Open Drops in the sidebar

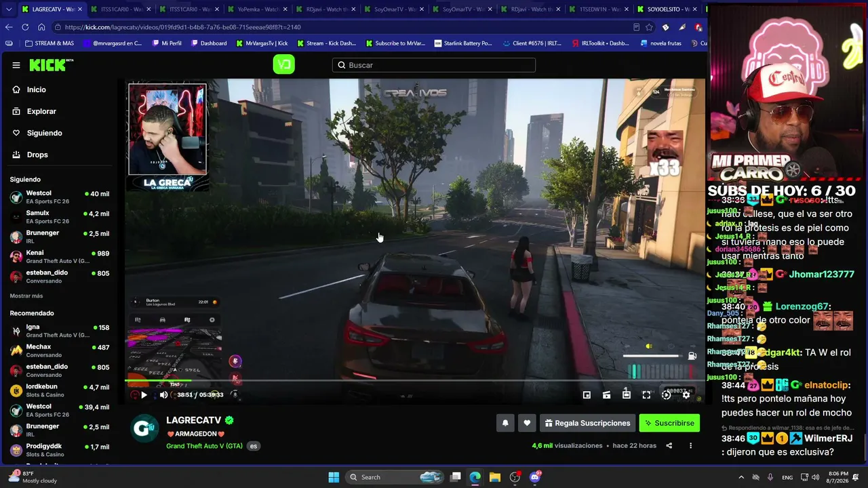pos(37,155)
